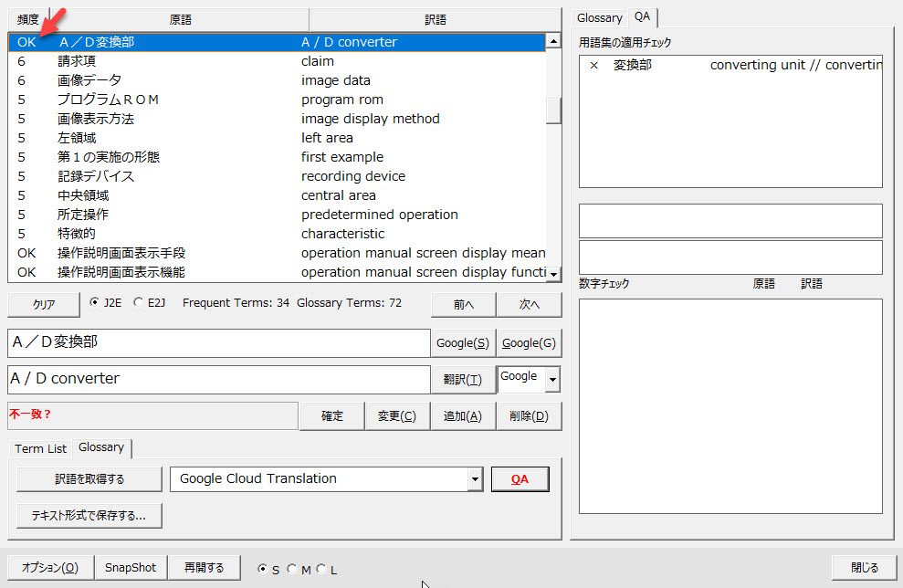Open the Google Cloud Translation dropdown
The height and width of the screenshot is (588, 903).
[474, 478]
